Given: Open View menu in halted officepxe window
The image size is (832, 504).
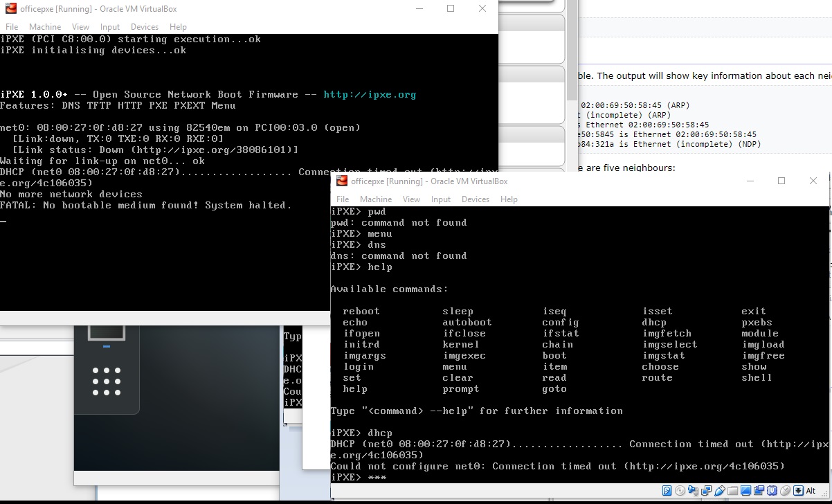Looking at the screenshot, I should point(80,27).
